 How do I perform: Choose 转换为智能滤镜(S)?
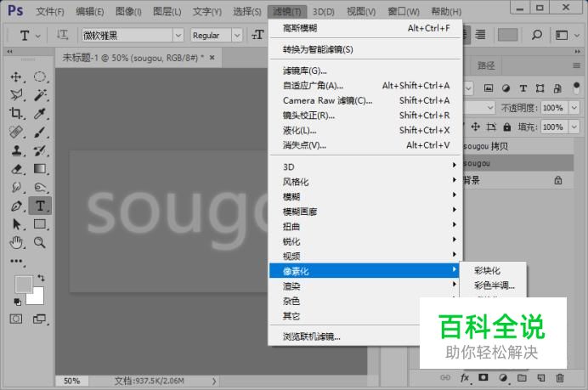point(365,49)
